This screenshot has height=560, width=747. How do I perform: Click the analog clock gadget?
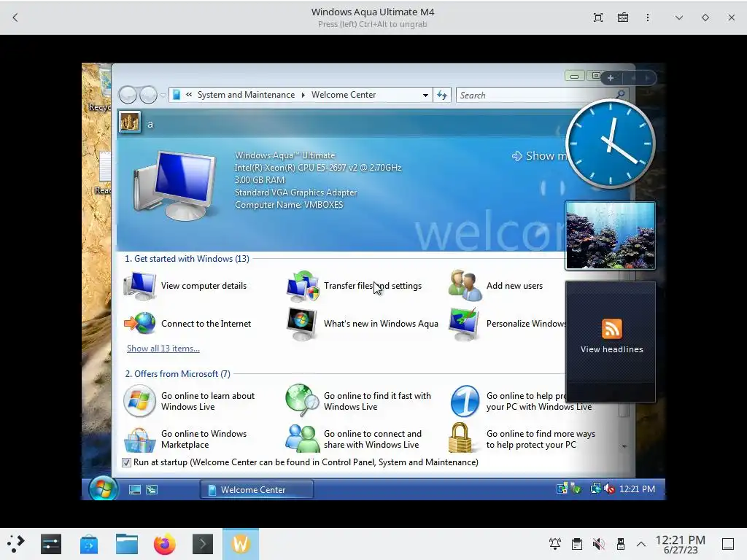[x=611, y=144]
